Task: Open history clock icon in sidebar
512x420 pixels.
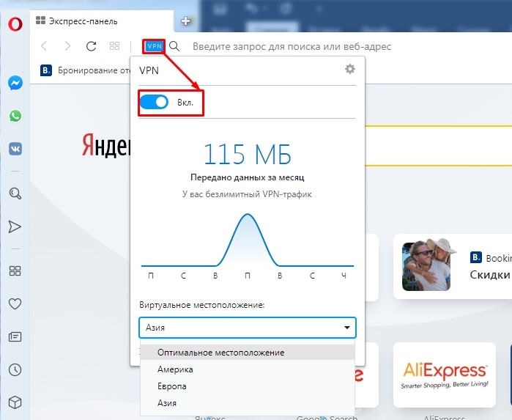Action: [x=15, y=369]
